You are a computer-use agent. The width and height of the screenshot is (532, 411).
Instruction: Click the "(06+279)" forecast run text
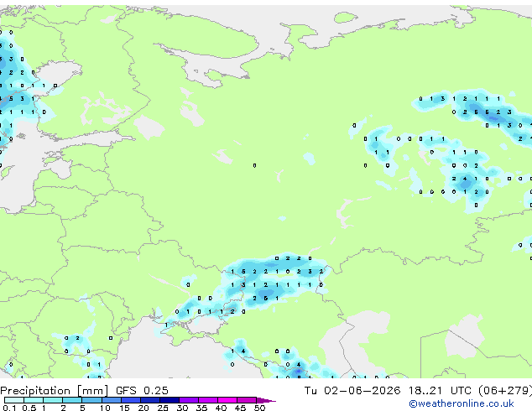click(x=505, y=390)
